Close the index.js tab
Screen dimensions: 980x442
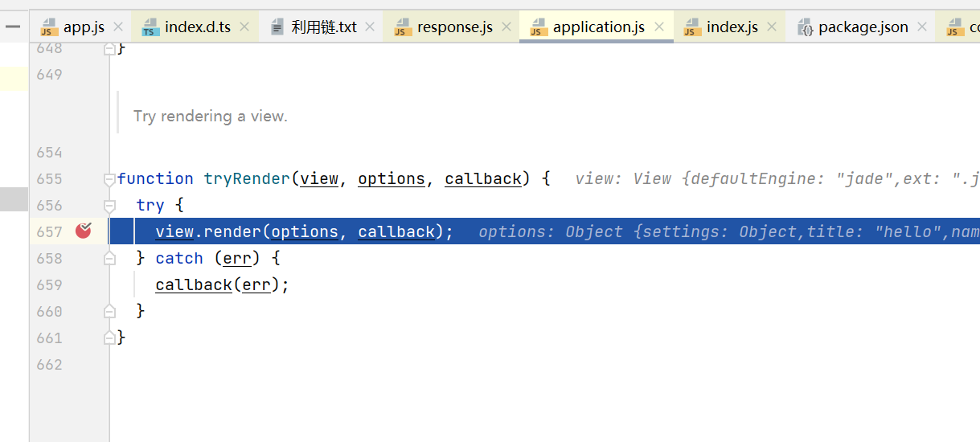tap(772, 27)
